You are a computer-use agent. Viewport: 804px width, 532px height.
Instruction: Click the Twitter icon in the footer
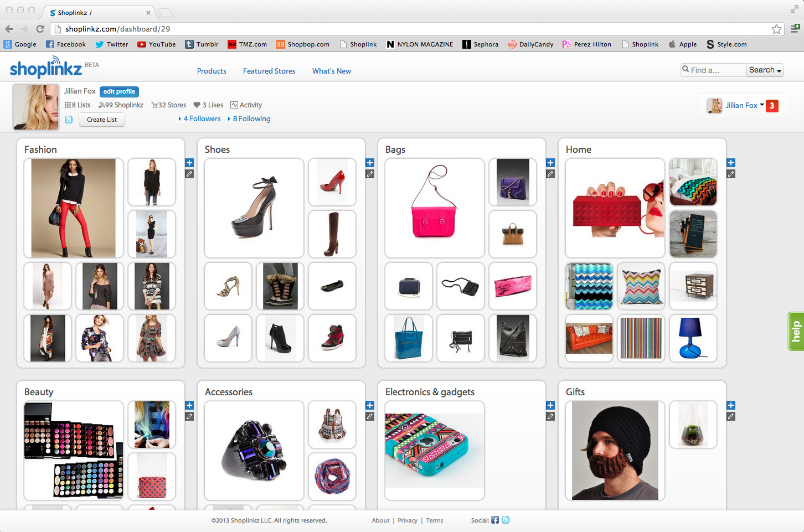pyautogui.click(x=506, y=520)
